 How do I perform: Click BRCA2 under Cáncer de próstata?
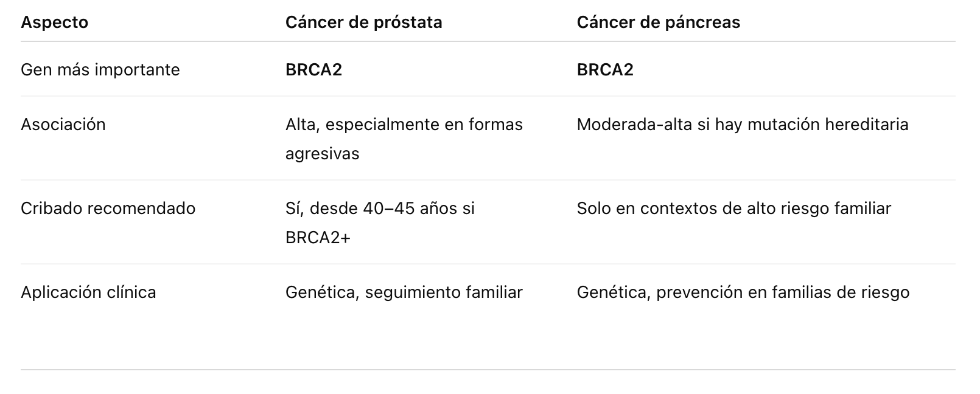313,70
